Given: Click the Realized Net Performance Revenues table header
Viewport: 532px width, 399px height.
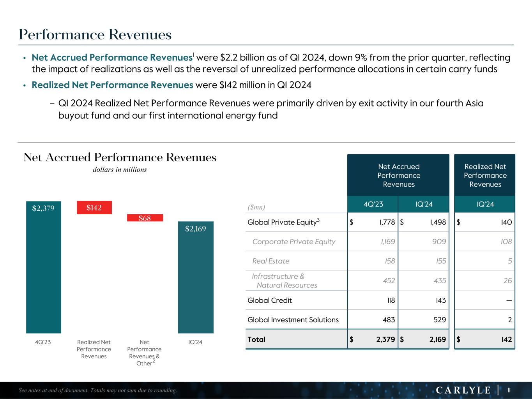Looking at the screenshot, I should click(x=485, y=175).
